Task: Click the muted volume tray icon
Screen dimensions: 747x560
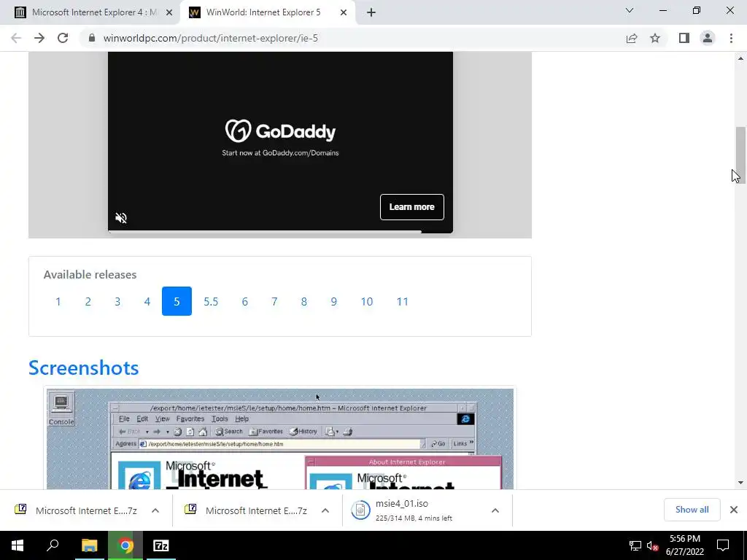Action: 652,545
